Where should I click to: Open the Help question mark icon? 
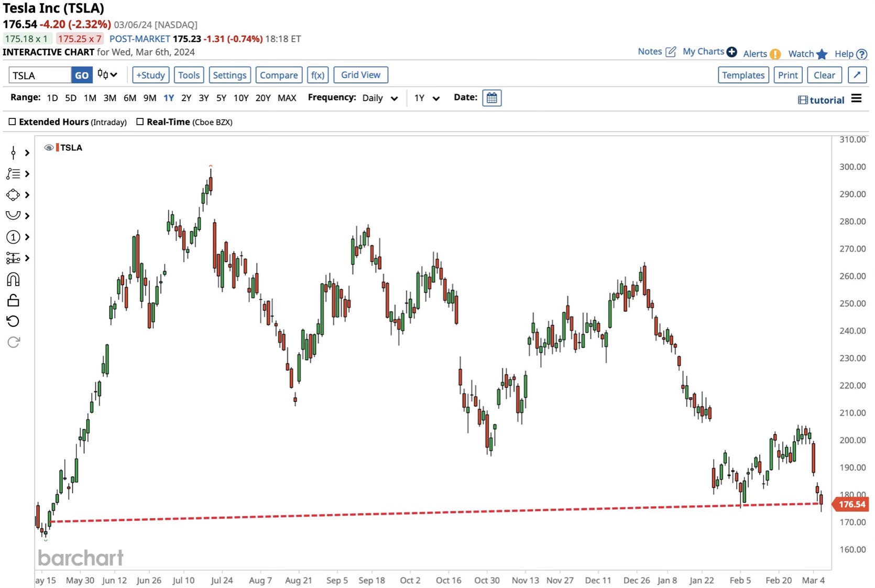click(861, 54)
